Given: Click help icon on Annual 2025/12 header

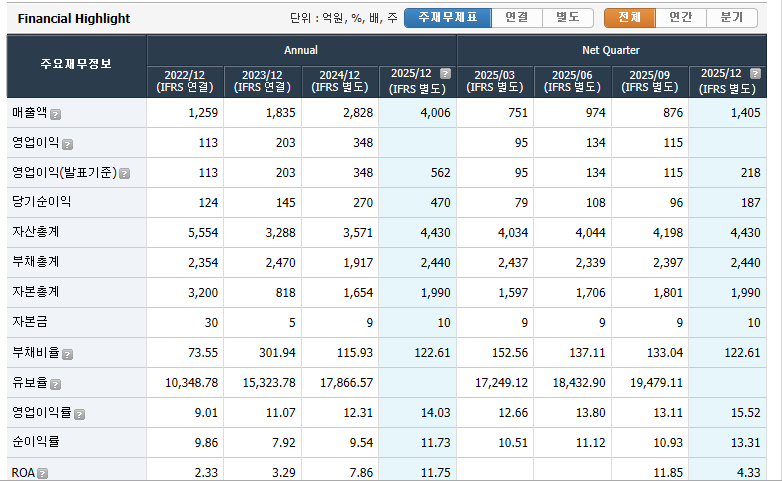Looking at the screenshot, I should point(445,74).
